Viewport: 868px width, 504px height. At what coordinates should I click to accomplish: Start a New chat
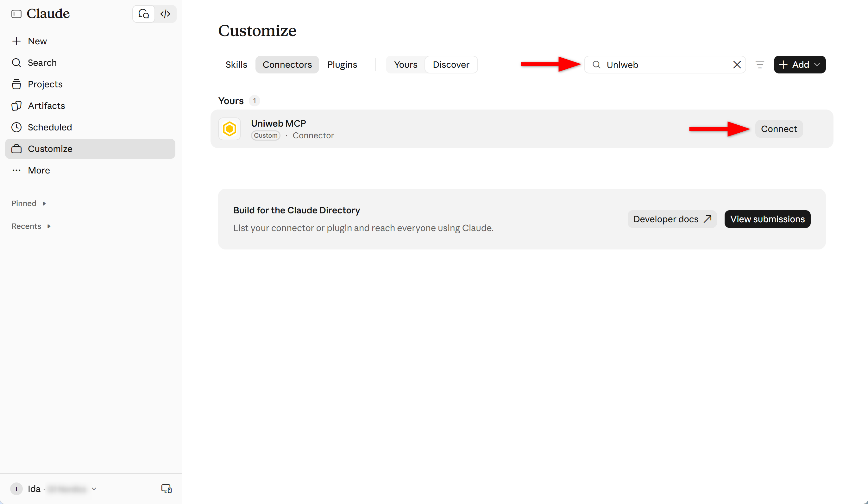coord(90,41)
